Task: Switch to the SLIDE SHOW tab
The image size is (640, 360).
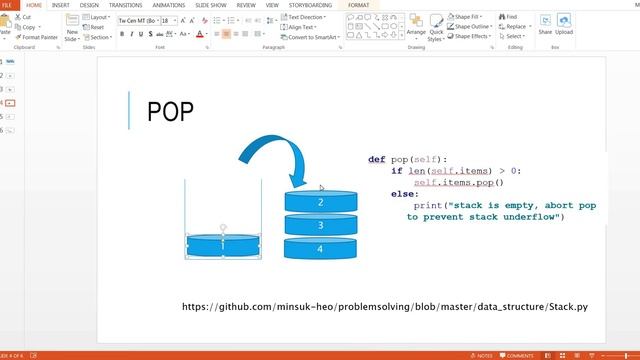Action: [x=211, y=5]
